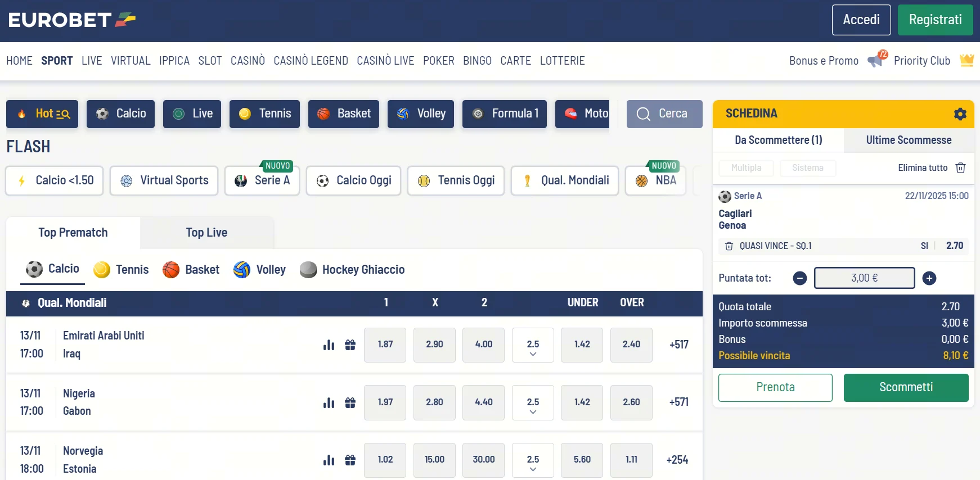Open the Priority Club crown icon
Viewport: 980px width, 480px height.
966,60
